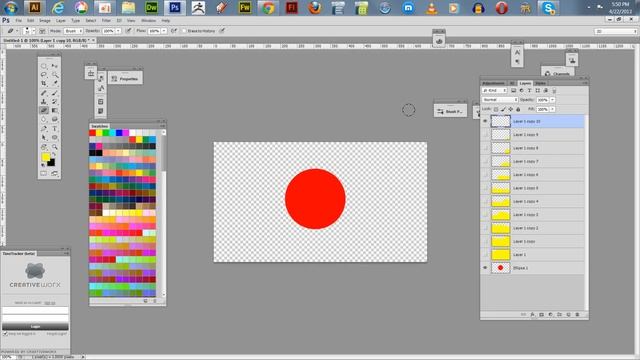640x360 pixels.
Task: Click the new group folder icon
Action: pyautogui.click(x=559, y=315)
